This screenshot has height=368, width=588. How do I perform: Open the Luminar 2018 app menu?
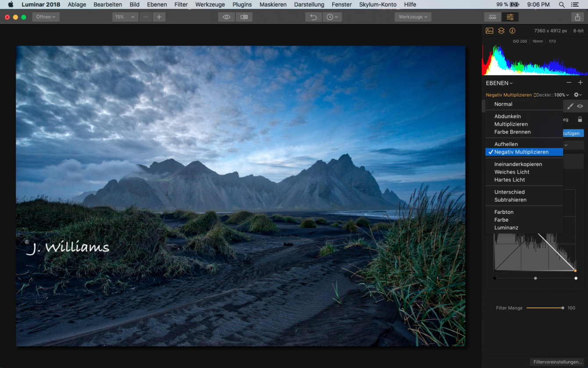(x=41, y=4)
